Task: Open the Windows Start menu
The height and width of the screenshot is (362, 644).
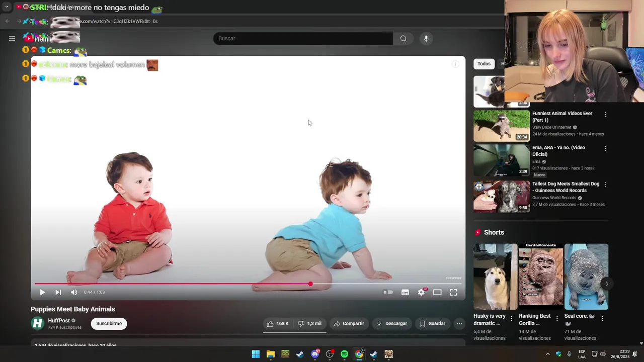Action: pos(256,354)
